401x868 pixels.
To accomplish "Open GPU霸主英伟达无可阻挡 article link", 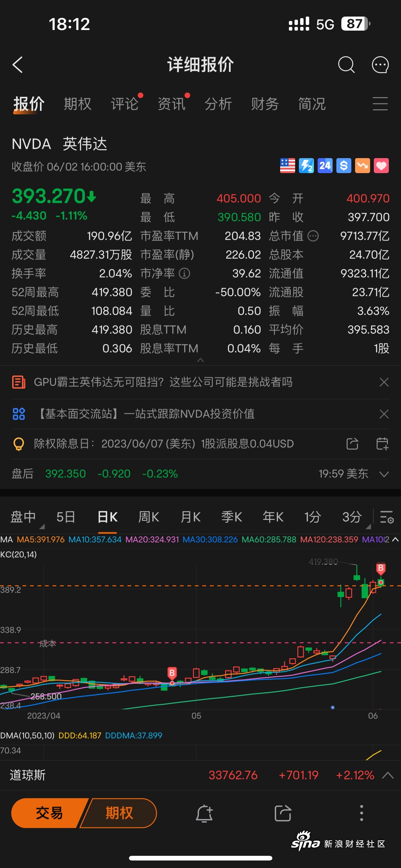I will point(163,382).
